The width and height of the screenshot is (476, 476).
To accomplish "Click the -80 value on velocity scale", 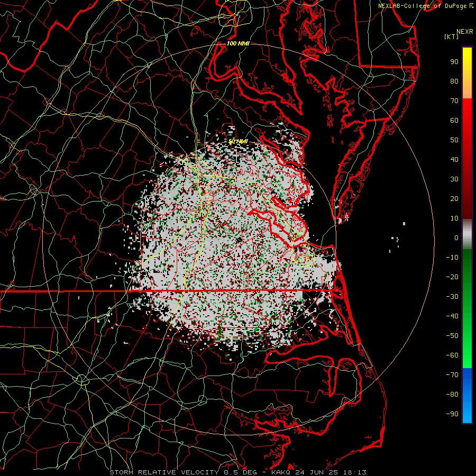I will pos(452,395).
